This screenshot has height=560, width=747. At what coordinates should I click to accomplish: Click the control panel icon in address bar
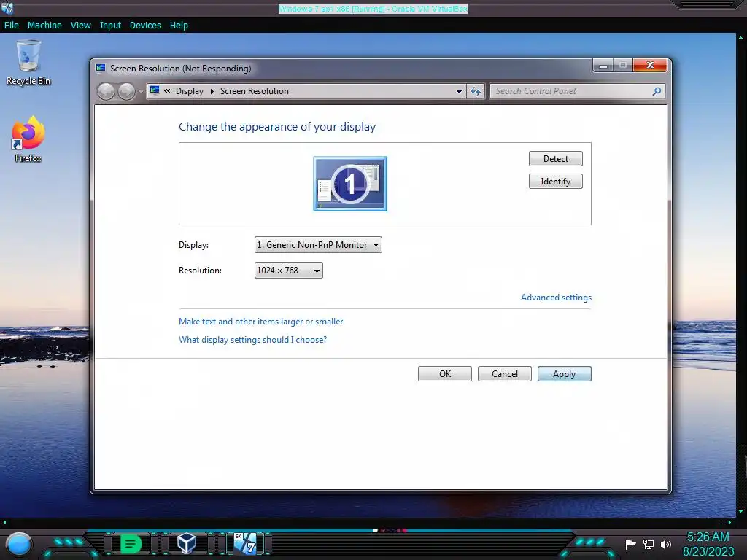point(155,90)
